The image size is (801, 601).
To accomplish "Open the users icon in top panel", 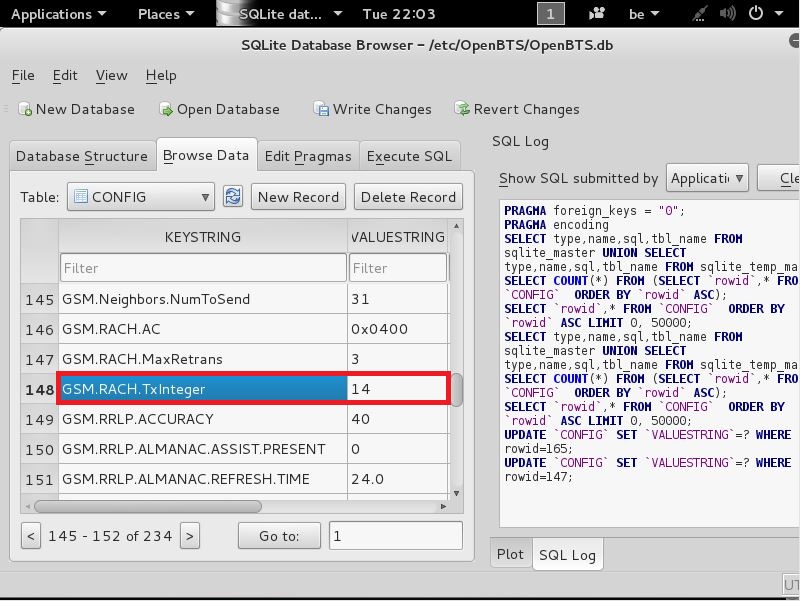I will pos(597,14).
